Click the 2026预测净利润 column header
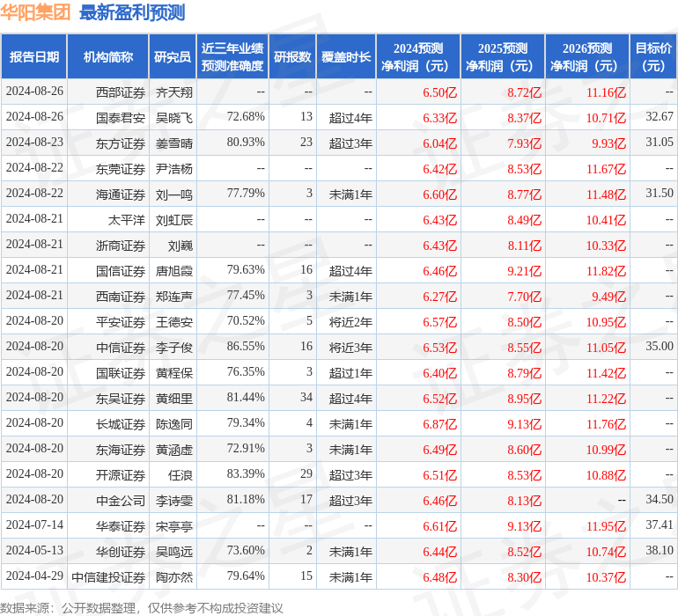Screen dimensions: 678x616 [587, 57]
